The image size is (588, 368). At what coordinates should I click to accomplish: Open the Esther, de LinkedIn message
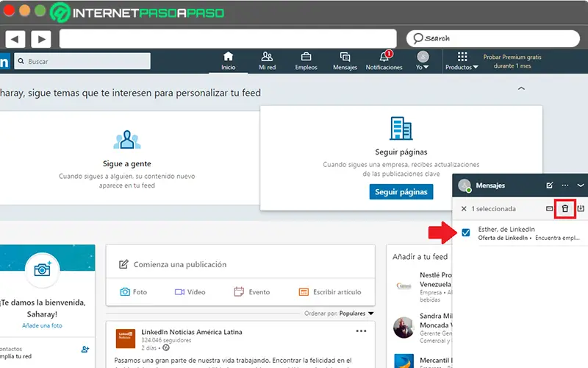coord(528,233)
